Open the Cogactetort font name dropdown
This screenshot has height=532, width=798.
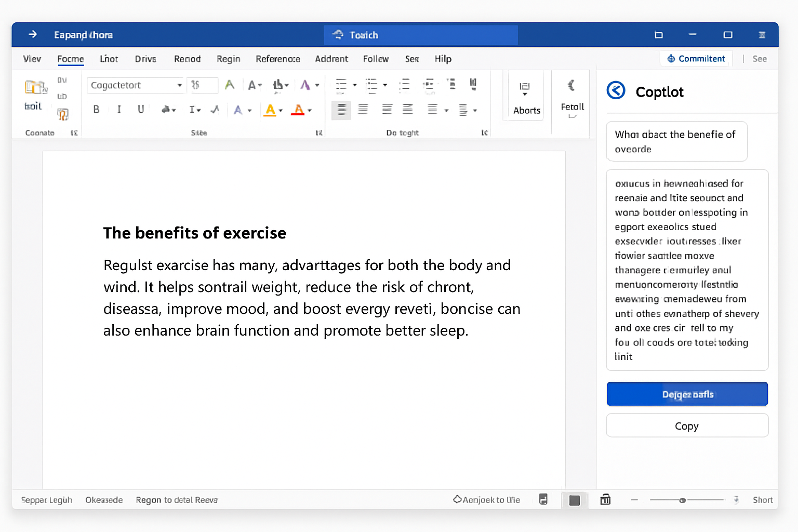tap(180, 85)
